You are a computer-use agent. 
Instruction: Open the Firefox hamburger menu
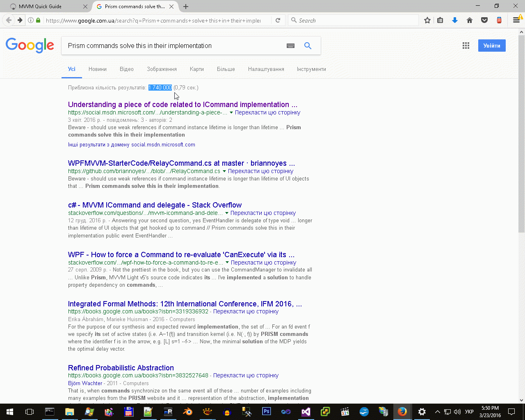[516, 20]
